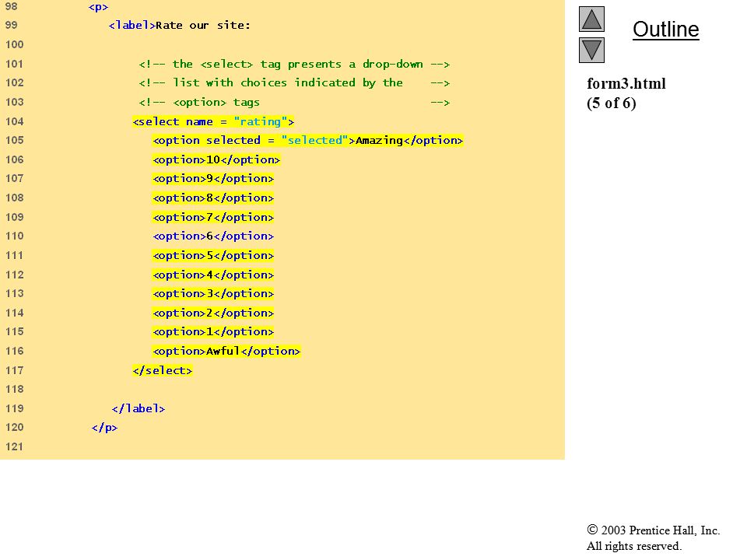Click the select name = "rating" line
This screenshot has width=747, height=560.
213,122
